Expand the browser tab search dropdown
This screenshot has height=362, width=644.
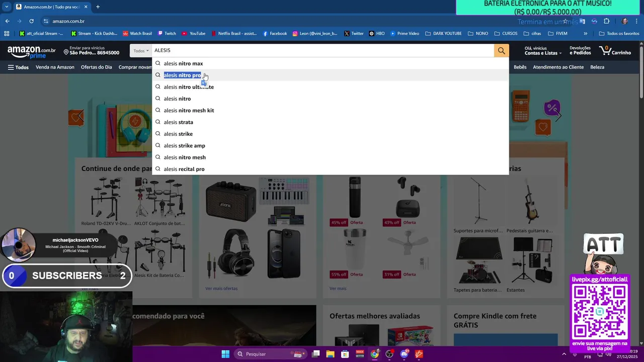(x=7, y=7)
